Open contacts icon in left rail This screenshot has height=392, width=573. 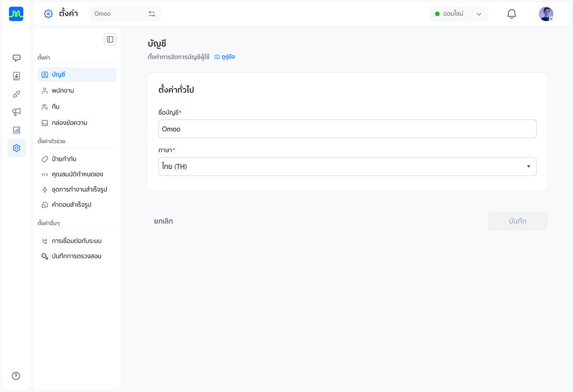click(x=17, y=76)
